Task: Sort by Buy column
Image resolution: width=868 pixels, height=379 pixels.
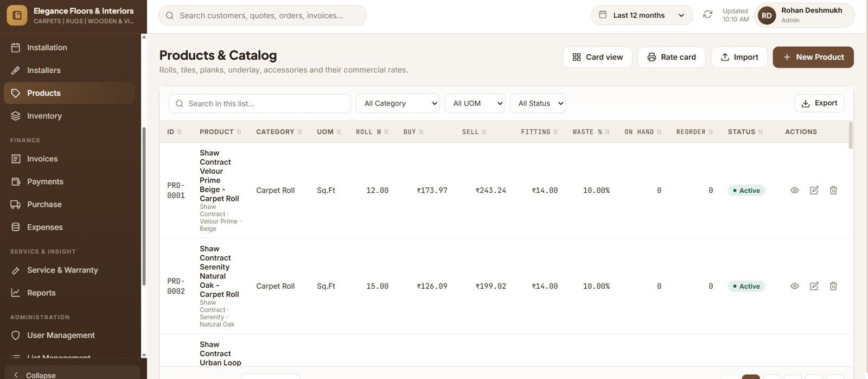Action: click(413, 132)
